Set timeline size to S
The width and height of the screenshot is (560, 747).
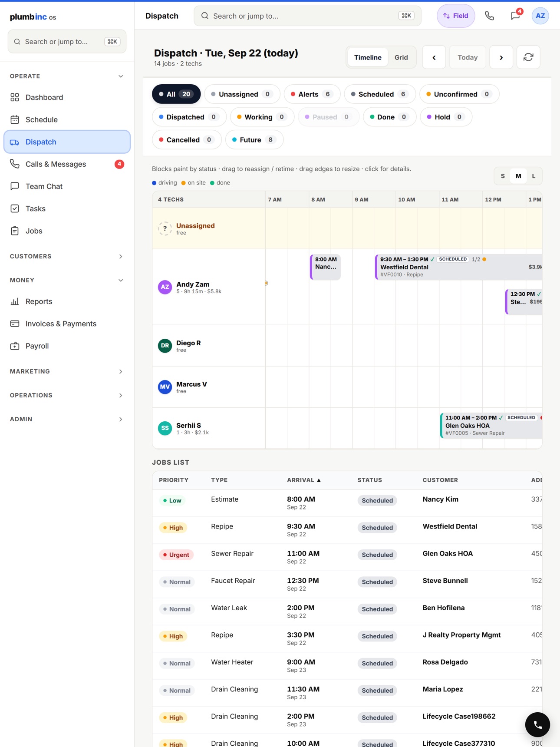(503, 176)
